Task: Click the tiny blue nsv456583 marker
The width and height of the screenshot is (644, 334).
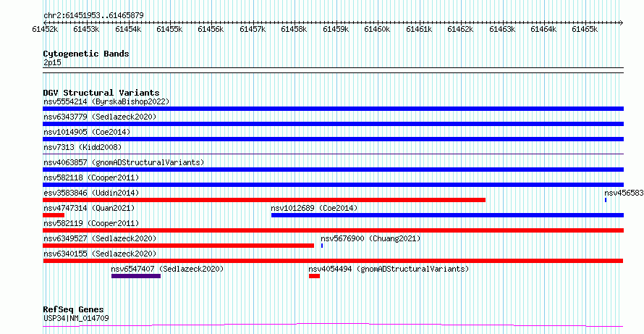Action: (x=606, y=200)
